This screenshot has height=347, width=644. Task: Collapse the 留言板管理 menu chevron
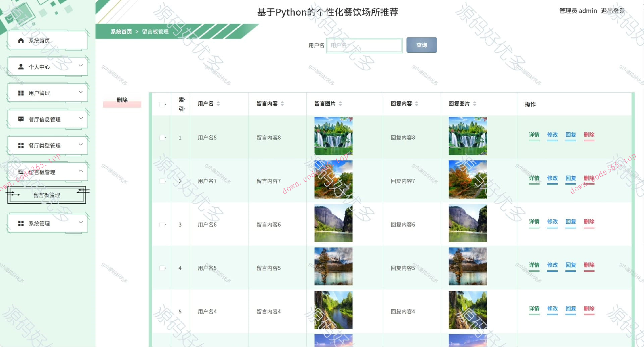81,171
